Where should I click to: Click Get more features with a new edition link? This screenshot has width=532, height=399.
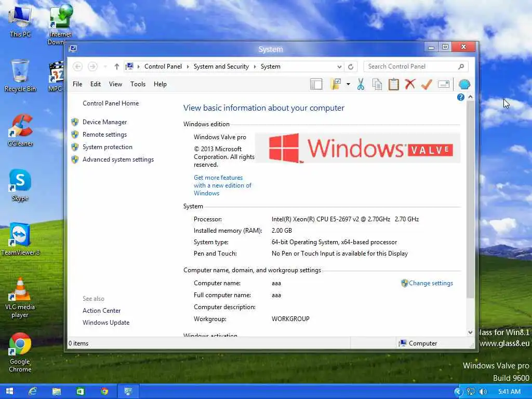[222, 185]
